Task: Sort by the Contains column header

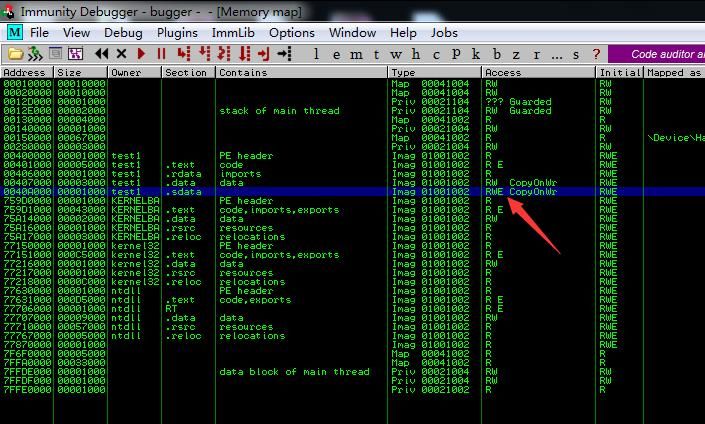Action: tap(301, 72)
